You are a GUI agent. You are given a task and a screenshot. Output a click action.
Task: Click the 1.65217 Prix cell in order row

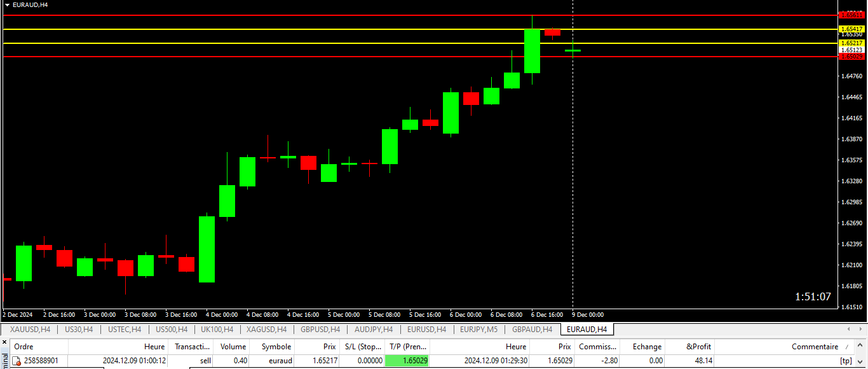[x=325, y=361]
